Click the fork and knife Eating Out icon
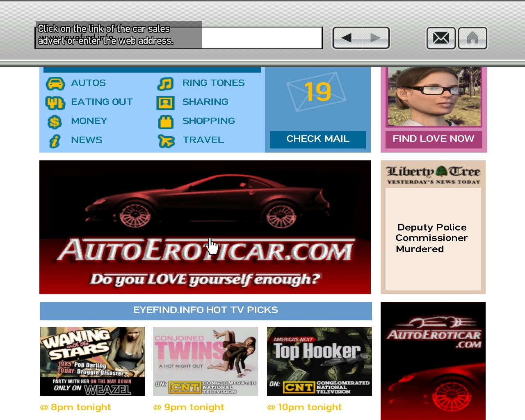 [55, 103]
